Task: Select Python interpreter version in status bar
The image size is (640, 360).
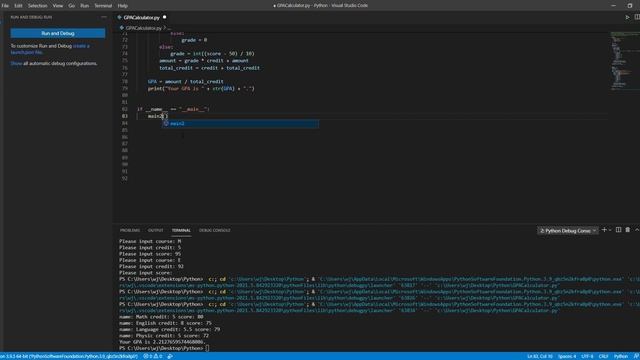Action: (69, 356)
